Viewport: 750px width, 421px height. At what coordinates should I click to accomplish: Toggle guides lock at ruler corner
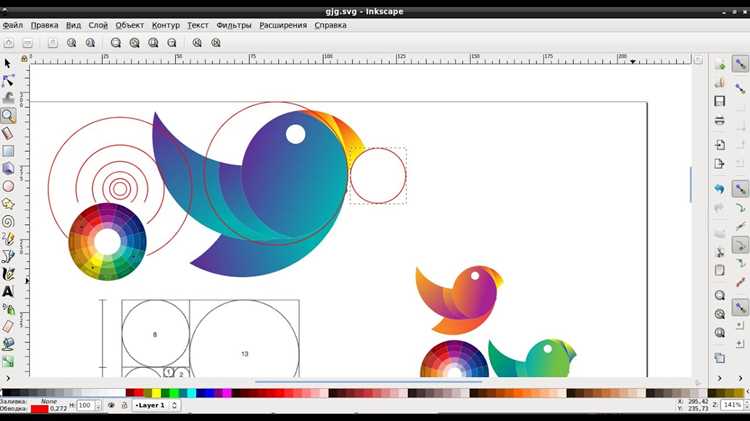coord(24,59)
